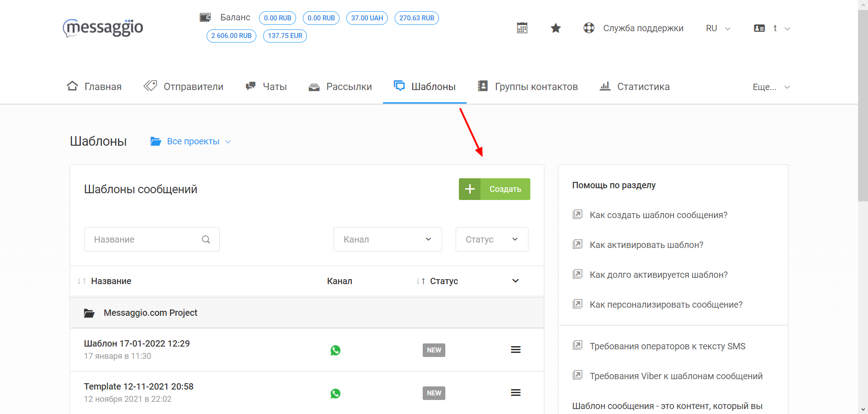Open hamburger menu for Шаблон 17-01-2022 12:29
The width and height of the screenshot is (868, 414).
(516, 350)
